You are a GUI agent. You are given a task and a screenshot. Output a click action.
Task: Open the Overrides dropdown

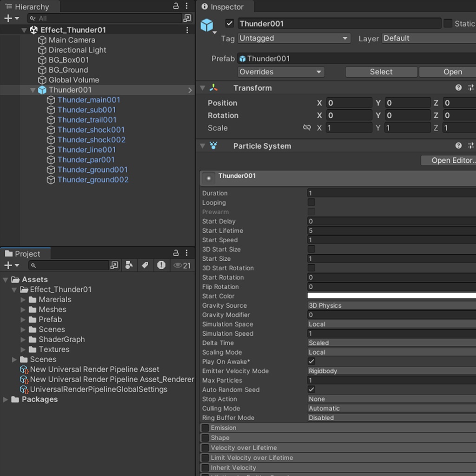[281, 72]
